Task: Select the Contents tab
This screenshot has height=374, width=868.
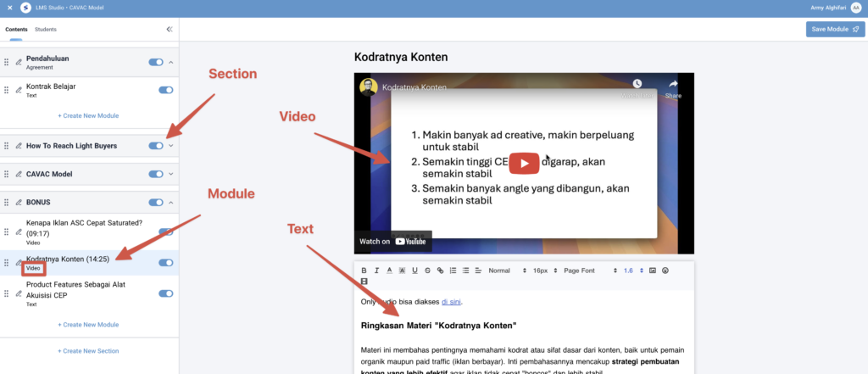Action: pyautogui.click(x=16, y=29)
